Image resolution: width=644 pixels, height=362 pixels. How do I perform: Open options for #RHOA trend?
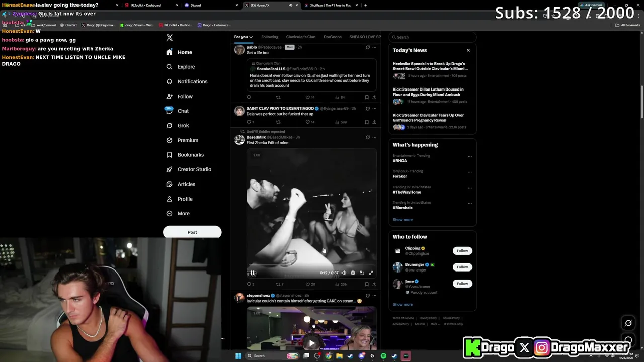(470, 156)
